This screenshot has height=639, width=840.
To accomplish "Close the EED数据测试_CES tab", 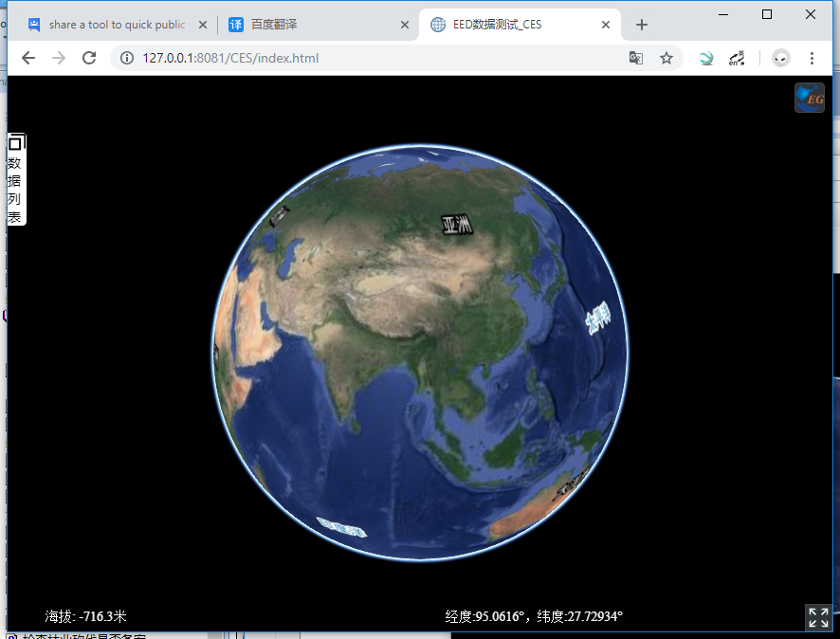I will tap(606, 25).
